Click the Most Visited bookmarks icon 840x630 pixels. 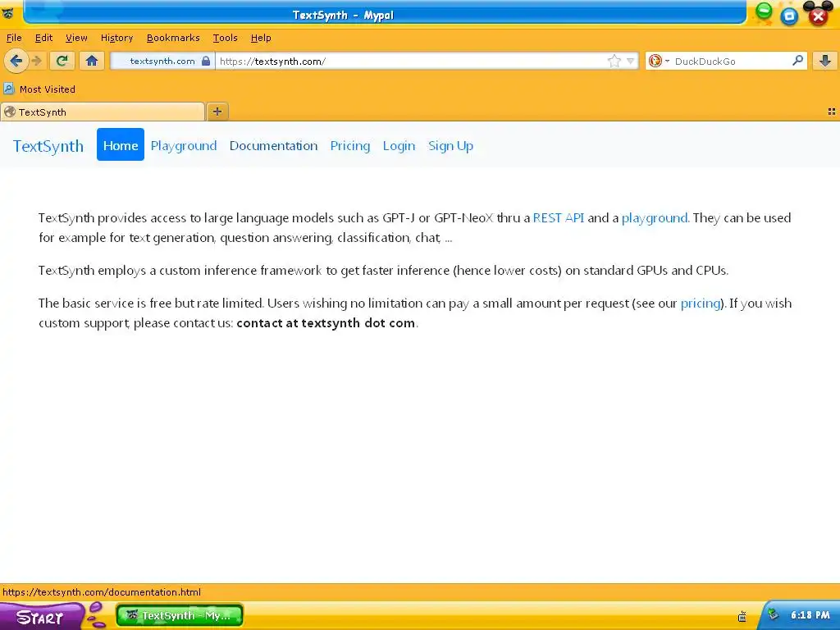(8, 89)
